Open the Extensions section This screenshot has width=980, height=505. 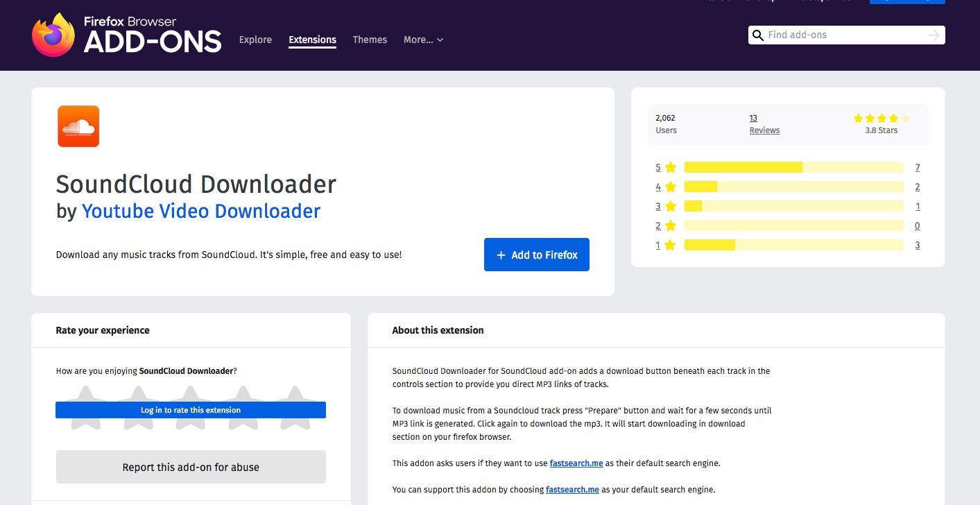[312, 40]
